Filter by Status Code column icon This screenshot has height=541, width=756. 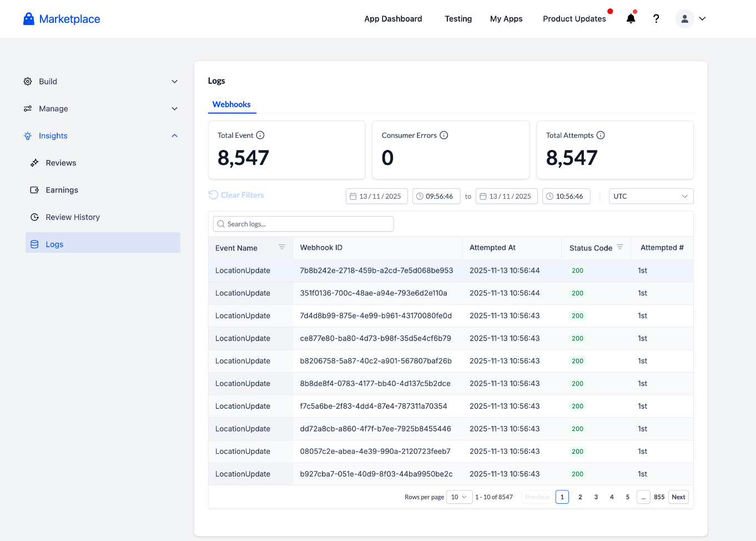coord(620,247)
